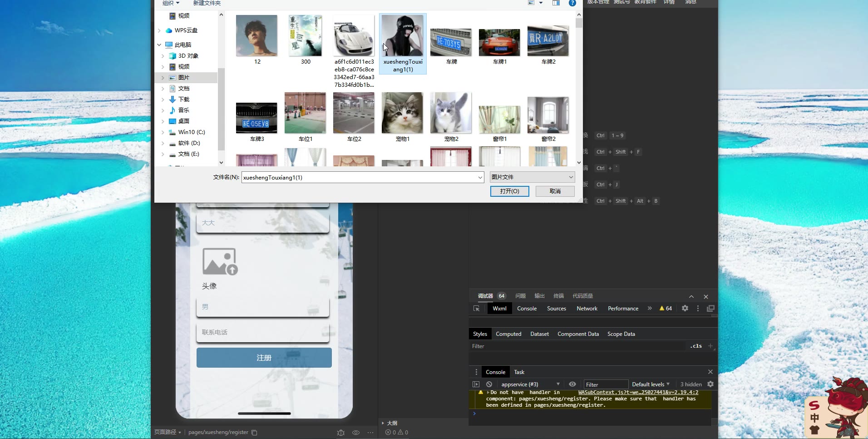Toggle the preview pane in file dialog
This screenshot has height=439, width=868.
pyautogui.click(x=556, y=3)
